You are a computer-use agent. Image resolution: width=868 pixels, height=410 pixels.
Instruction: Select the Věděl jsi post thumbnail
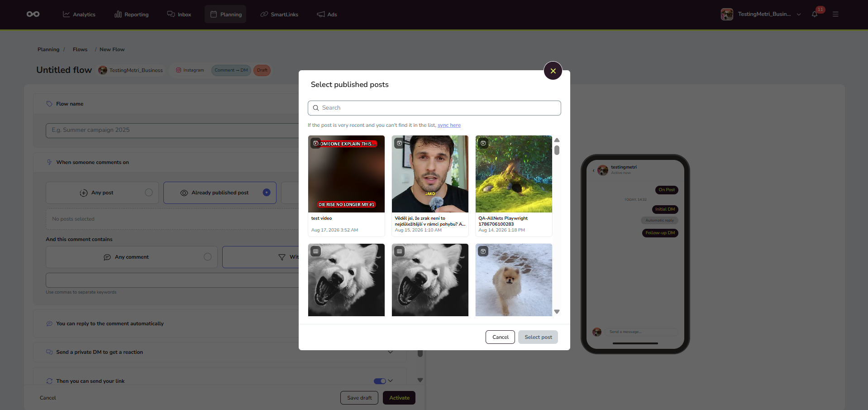coord(430,174)
